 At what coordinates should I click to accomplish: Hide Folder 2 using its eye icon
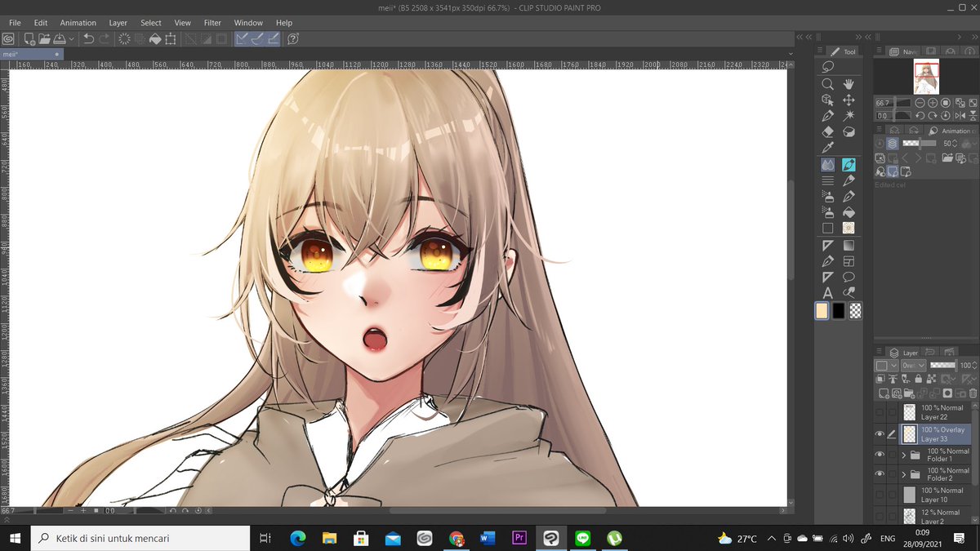pyautogui.click(x=880, y=473)
